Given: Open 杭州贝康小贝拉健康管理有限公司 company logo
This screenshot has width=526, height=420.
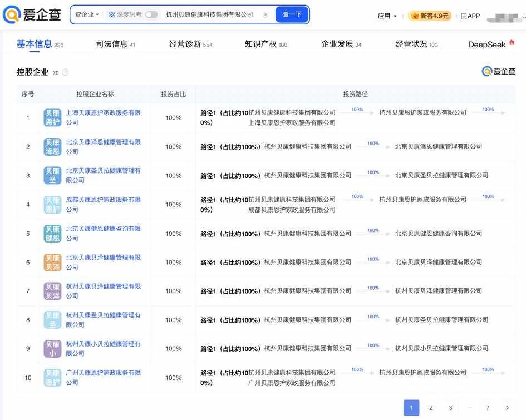Looking at the screenshot, I should pyautogui.click(x=53, y=349).
